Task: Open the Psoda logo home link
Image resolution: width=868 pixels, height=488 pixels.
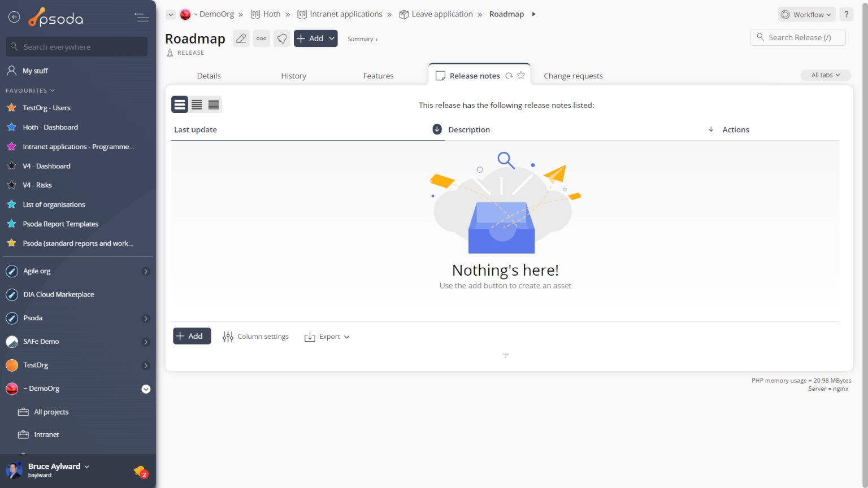Action: click(x=56, y=18)
